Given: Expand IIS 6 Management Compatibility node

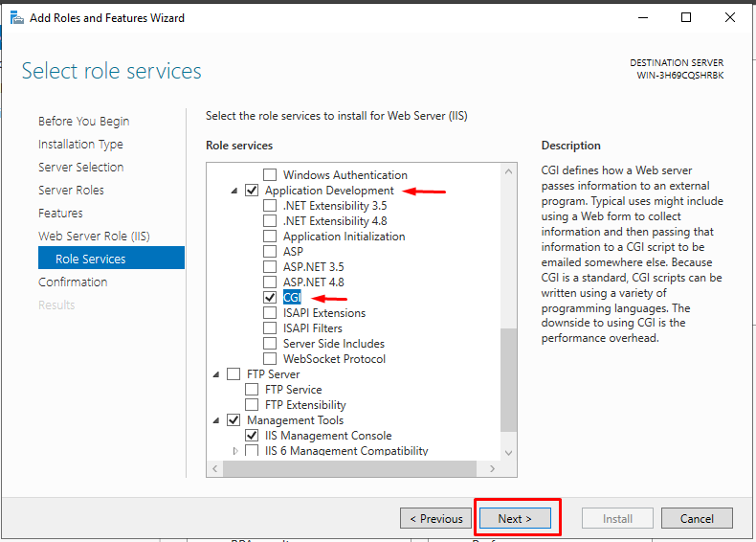Looking at the screenshot, I should click(x=235, y=451).
